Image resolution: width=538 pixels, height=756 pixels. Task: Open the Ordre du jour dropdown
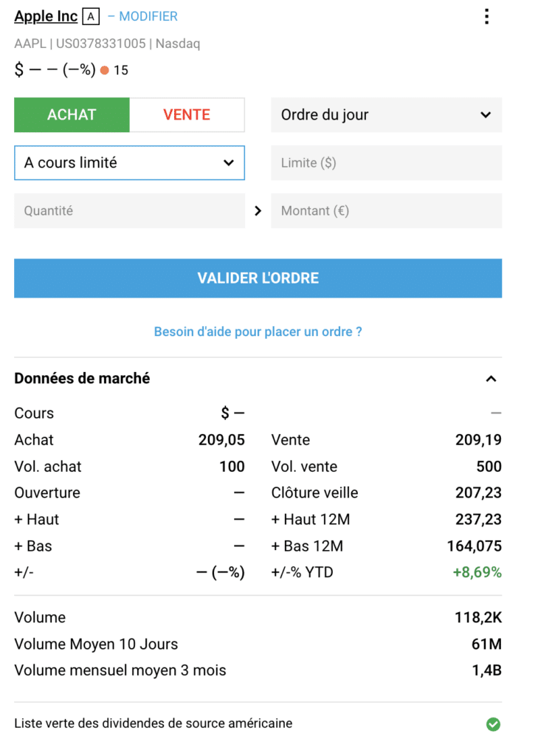(x=386, y=114)
